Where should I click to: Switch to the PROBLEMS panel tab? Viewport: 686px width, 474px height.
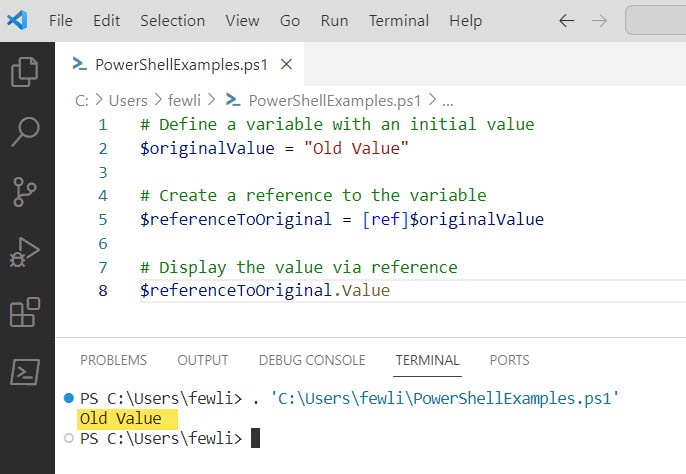click(113, 360)
